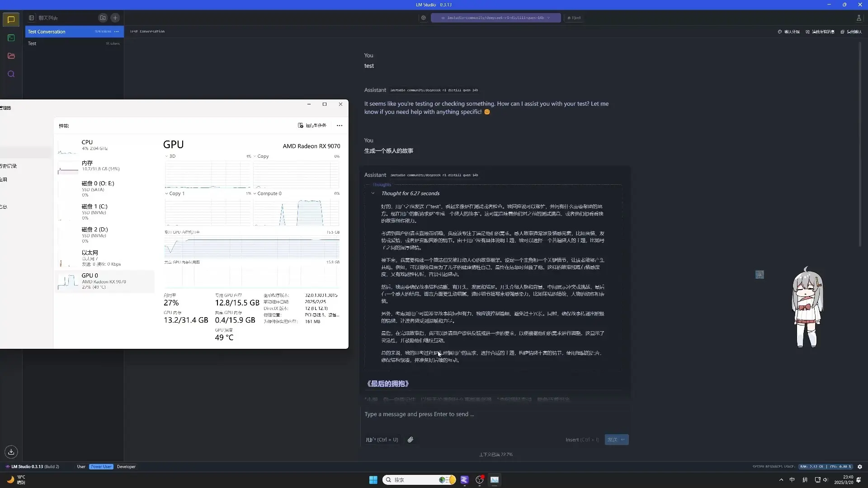
Task: Toggle Insert (Ctrl + I) in the input bar
Action: click(x=582, y=440)
